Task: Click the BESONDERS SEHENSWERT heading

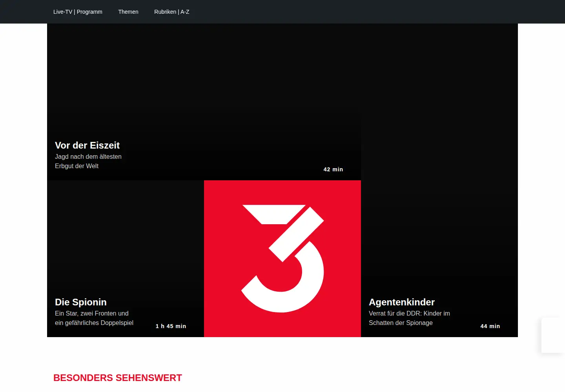Action: coord(118,378)
